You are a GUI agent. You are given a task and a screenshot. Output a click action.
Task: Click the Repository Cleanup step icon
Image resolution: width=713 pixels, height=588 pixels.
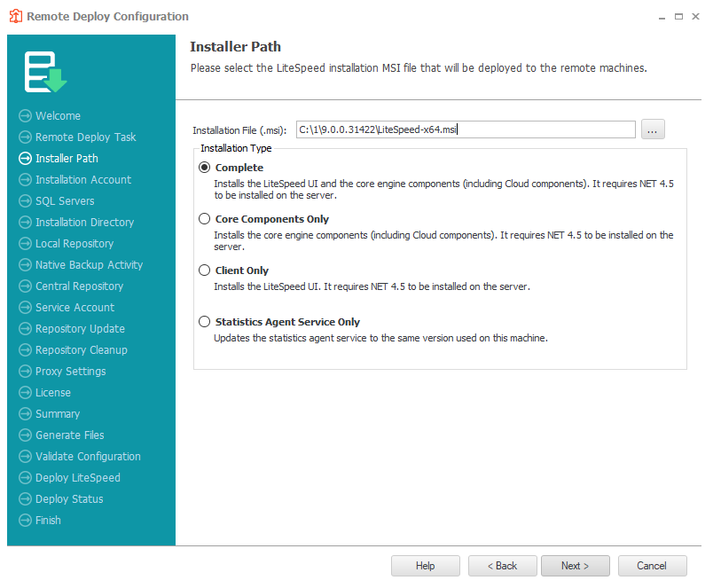tap(25, 350)
